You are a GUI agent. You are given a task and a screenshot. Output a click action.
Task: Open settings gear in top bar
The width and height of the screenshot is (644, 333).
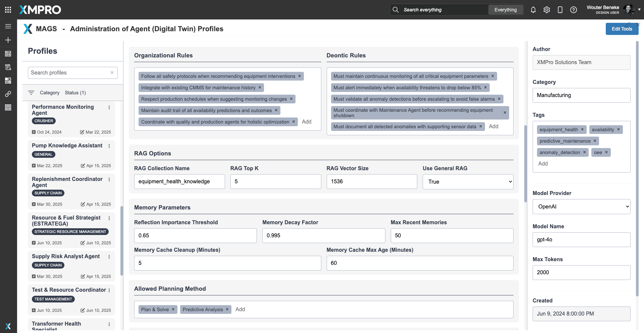click(547, 10)
